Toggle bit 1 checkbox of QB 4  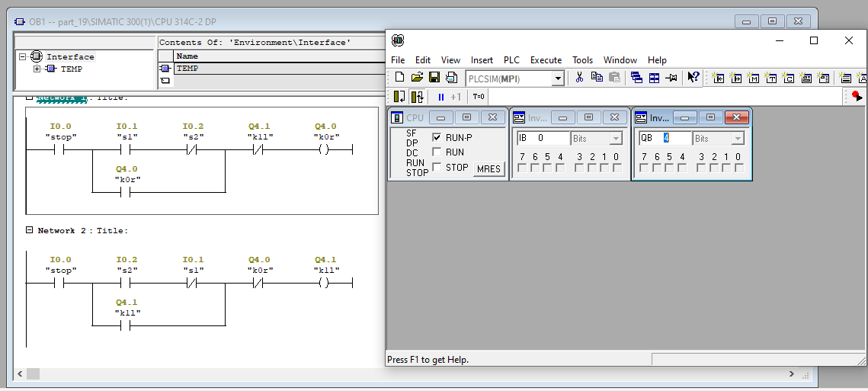(726, 168)
